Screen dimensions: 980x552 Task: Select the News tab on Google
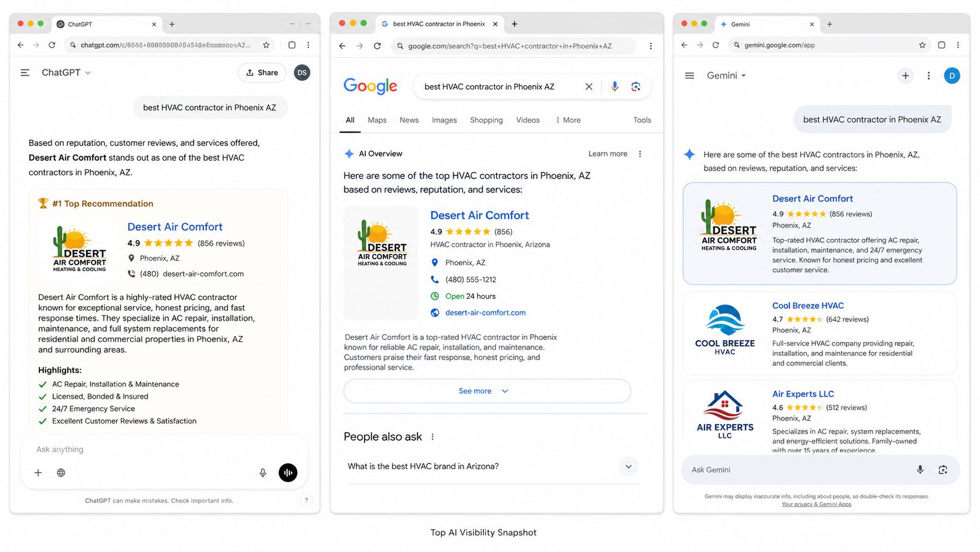coord(409,120)
